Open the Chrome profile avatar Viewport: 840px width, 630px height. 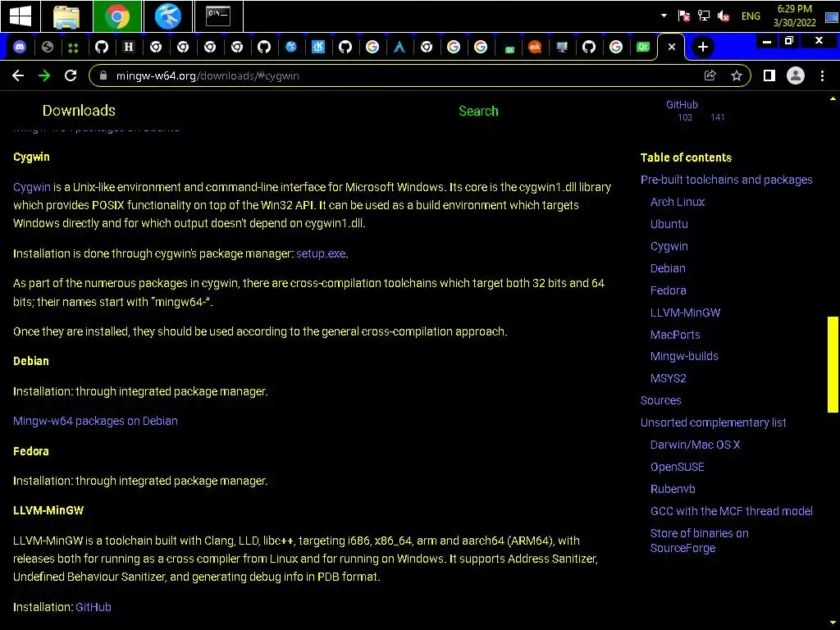pyautogui.click(x=796, y=75)
